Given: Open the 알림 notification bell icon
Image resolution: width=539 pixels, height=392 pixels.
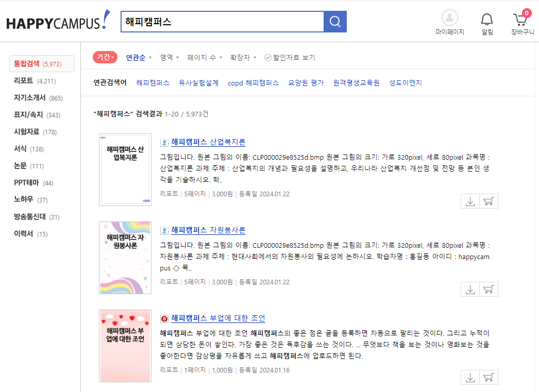Looking at the screenshot, I should click(485, 18).
